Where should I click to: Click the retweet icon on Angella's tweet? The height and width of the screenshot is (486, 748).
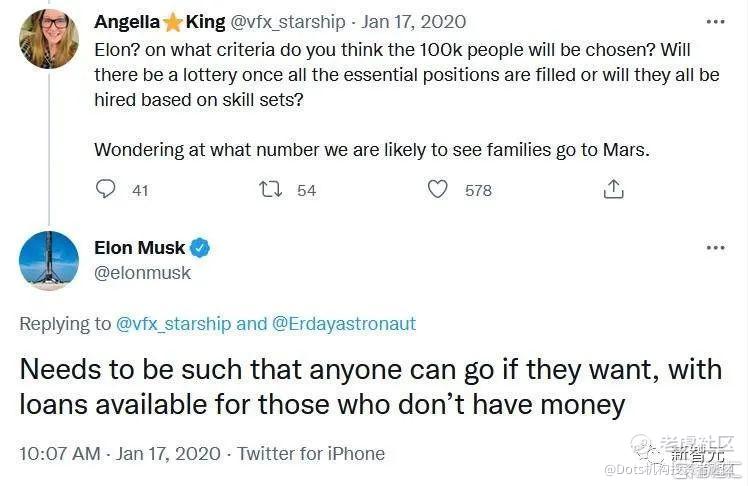pos(271,189)
